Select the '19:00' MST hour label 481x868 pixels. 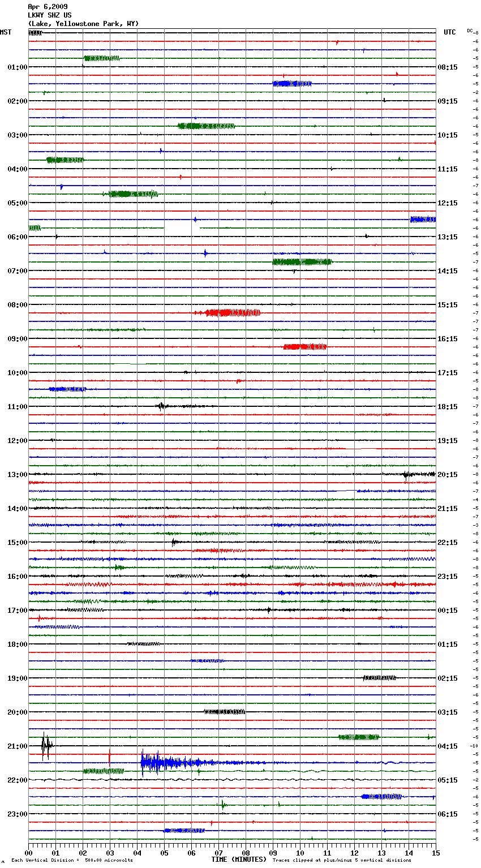18,678
